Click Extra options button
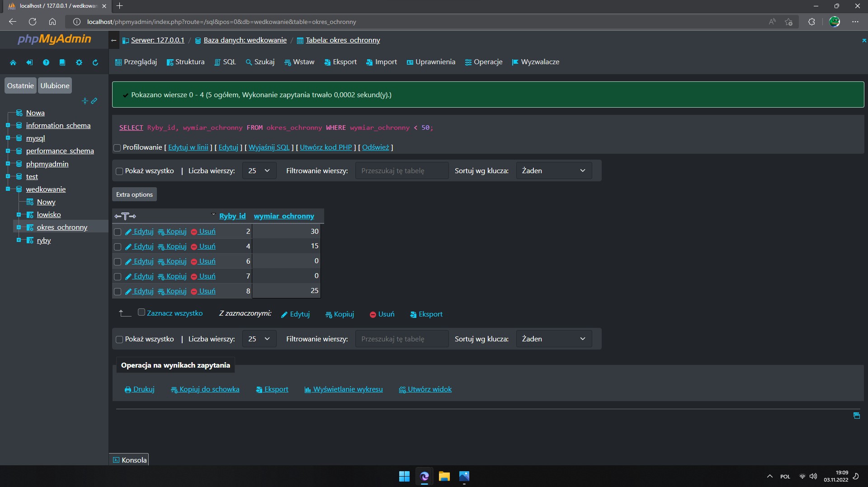Image resolution: width=868 pixels, height=487 pixels. point(134,194)
